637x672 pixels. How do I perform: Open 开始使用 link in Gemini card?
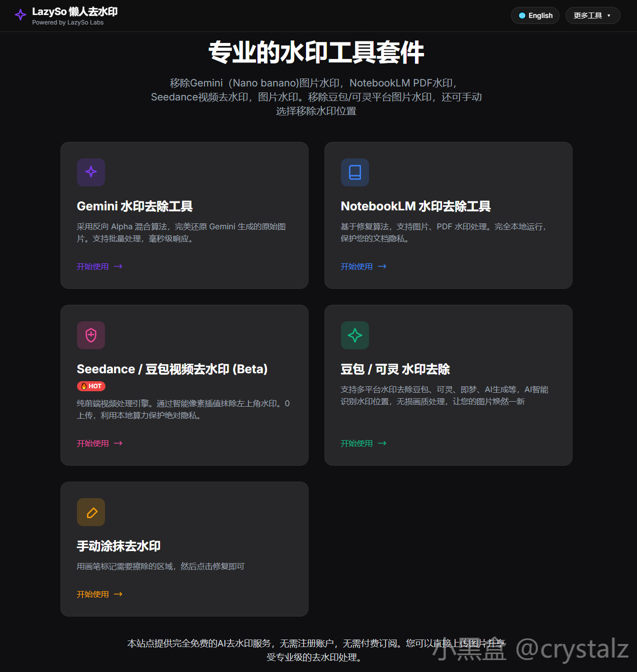click(x=99, y=267)
